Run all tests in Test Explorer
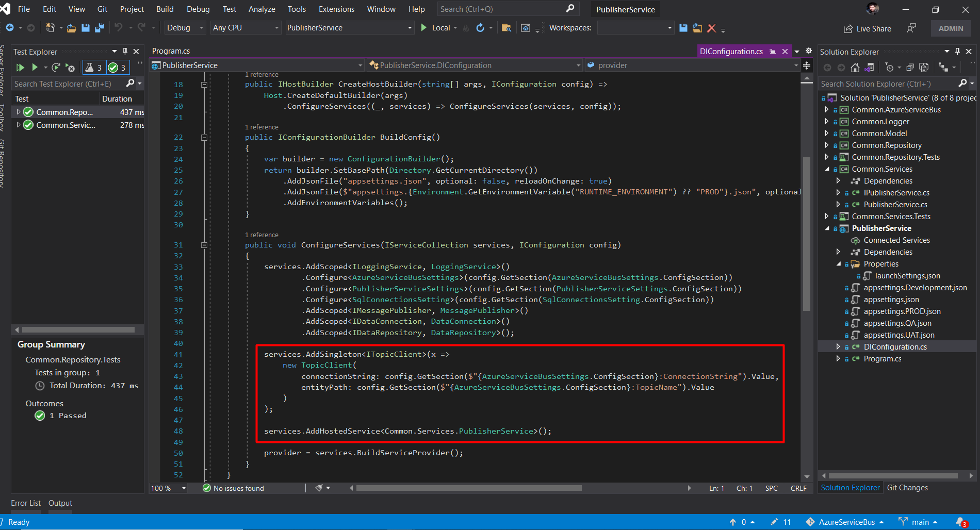 [x=20, y=68]
